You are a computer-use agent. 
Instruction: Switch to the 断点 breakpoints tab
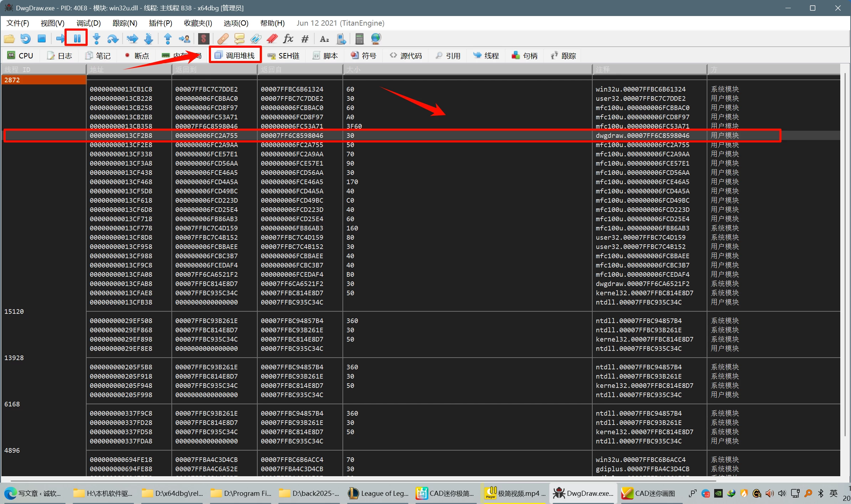coord(137,56)
